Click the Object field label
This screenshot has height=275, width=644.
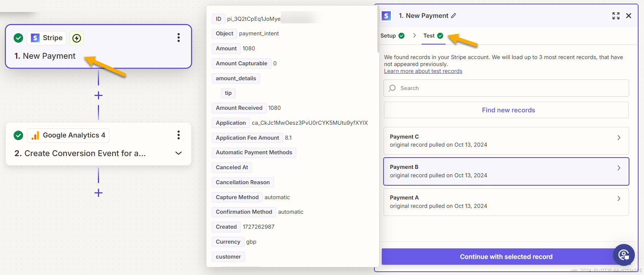(x=224, y=34)
